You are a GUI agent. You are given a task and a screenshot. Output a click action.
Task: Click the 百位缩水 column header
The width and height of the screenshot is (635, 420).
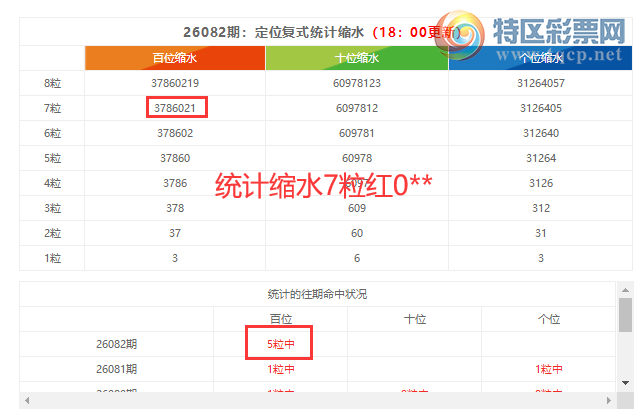(175, 58)
